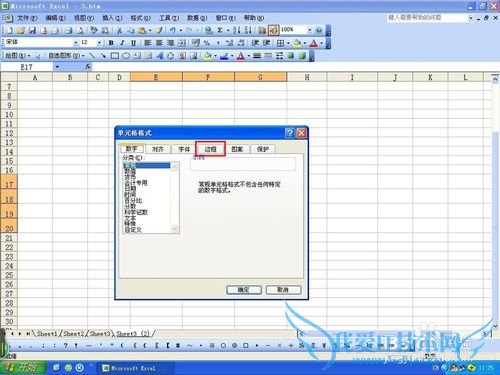
Task: Click the Shadow Style icon
Action: click(x=291, y=56)
